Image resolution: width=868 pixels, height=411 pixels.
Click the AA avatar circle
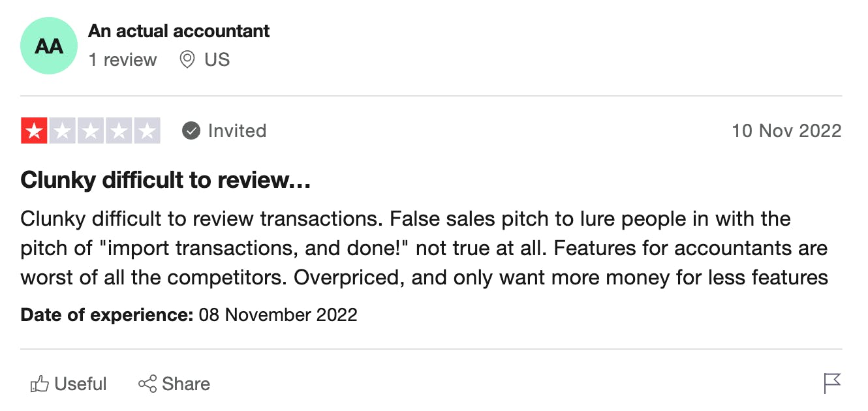(x=49, y=46)
